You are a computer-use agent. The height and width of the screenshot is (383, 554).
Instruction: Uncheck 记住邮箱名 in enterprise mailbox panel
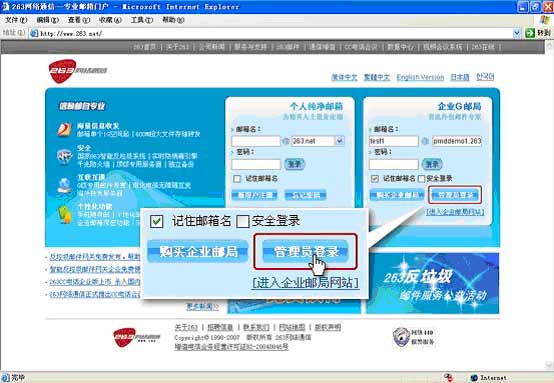click(x=375, y=178)
